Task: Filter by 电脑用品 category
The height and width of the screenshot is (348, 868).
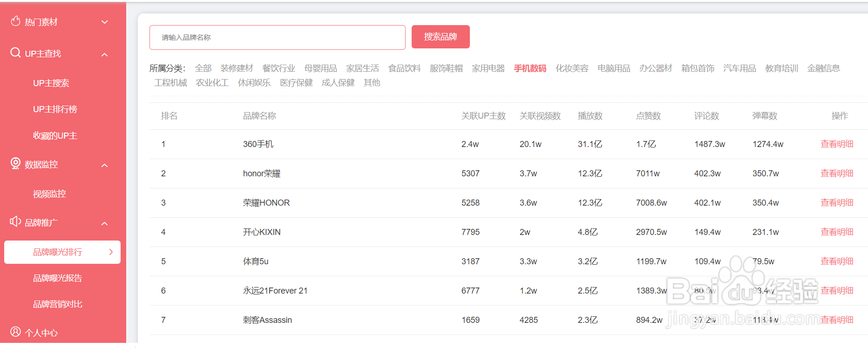Action: (614, 68)
